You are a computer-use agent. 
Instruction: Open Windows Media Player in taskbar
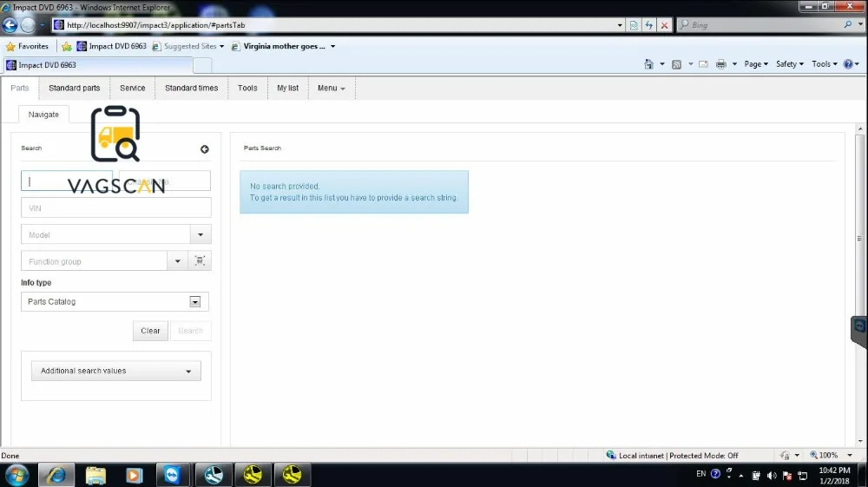134,475
